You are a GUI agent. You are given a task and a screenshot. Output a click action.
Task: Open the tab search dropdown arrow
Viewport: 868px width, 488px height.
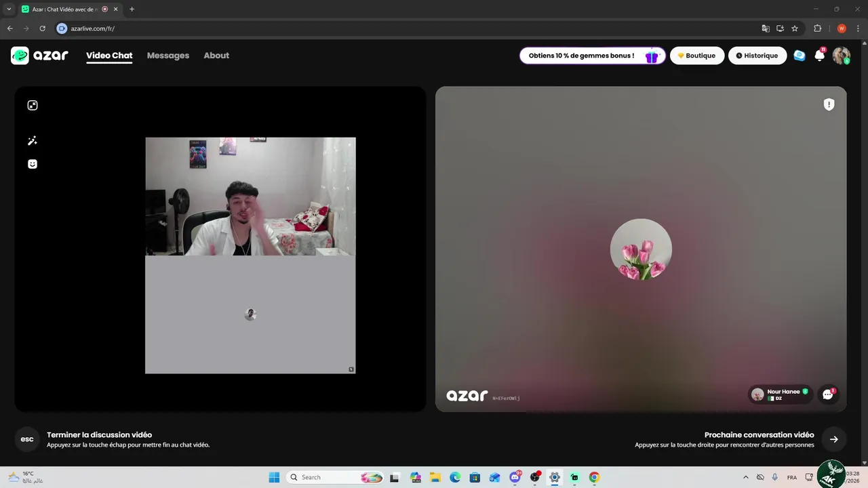click(x=9, y=9)
